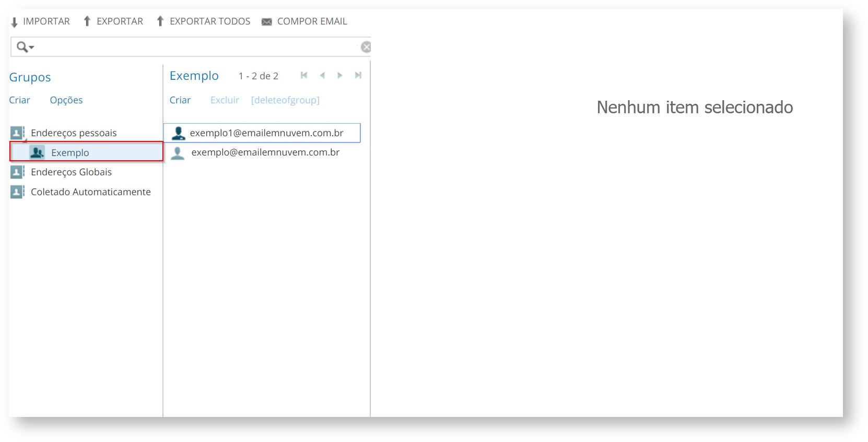
Task: Open the Coletado Automaticamente address book
Action: click(x=90, y=192)
